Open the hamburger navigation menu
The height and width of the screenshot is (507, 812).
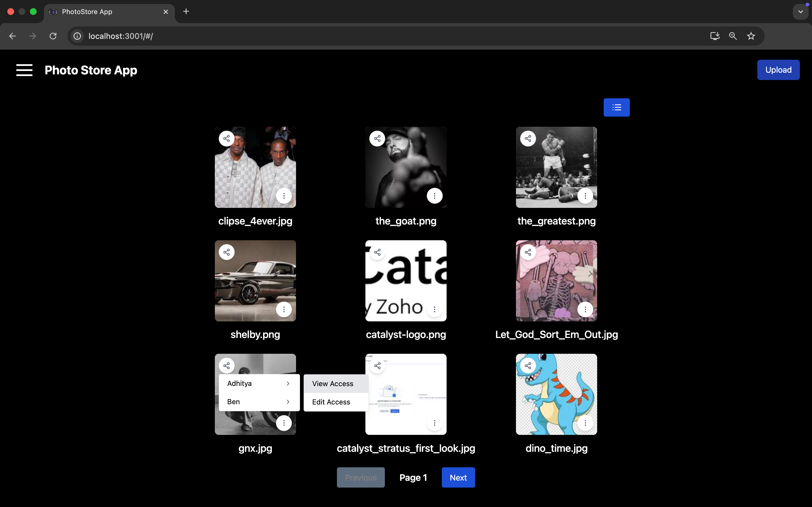coord(24,70)
